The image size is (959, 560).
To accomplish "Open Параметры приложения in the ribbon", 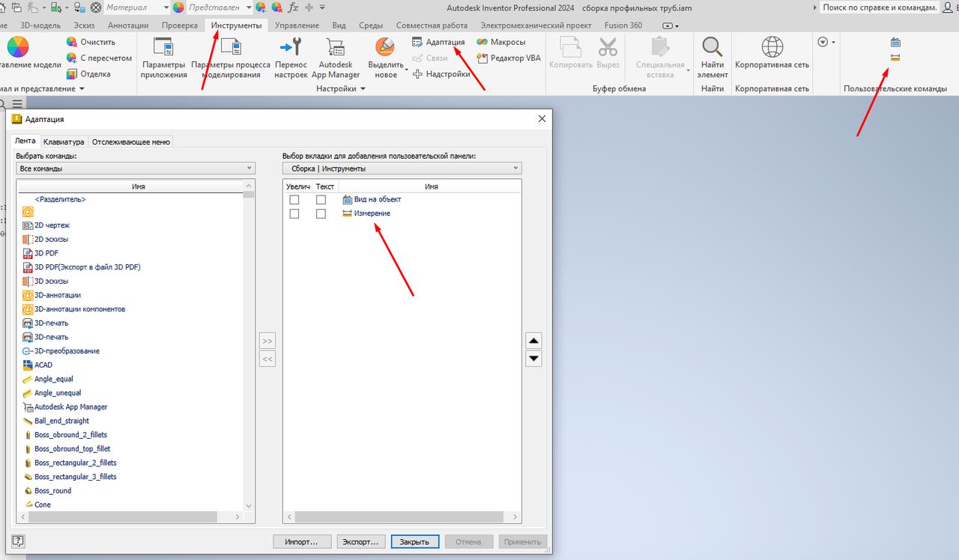I will [x=163, y=56].
